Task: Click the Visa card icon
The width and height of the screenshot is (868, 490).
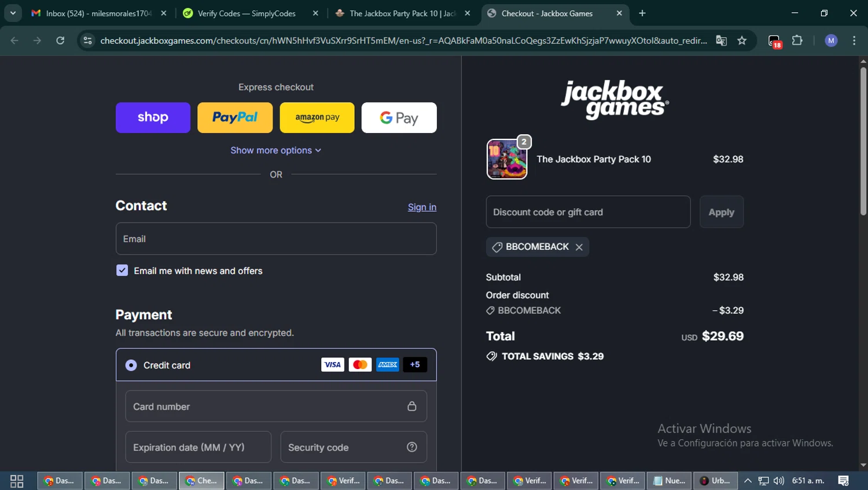Action: (333, 364)
